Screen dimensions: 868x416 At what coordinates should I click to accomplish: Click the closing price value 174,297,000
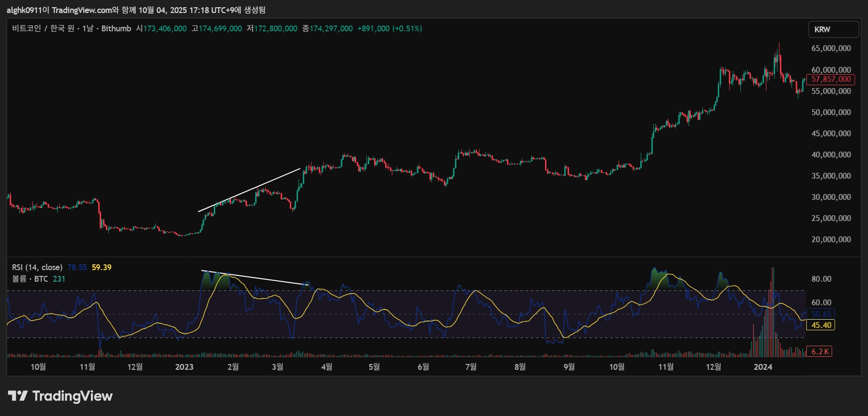[x=331, y=29]
